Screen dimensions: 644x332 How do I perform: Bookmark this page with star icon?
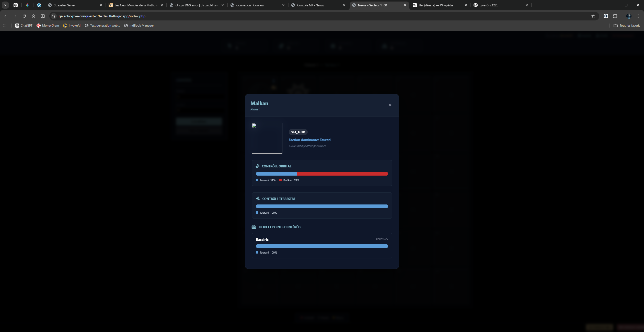pyautogui.click(x=593, y=16)
